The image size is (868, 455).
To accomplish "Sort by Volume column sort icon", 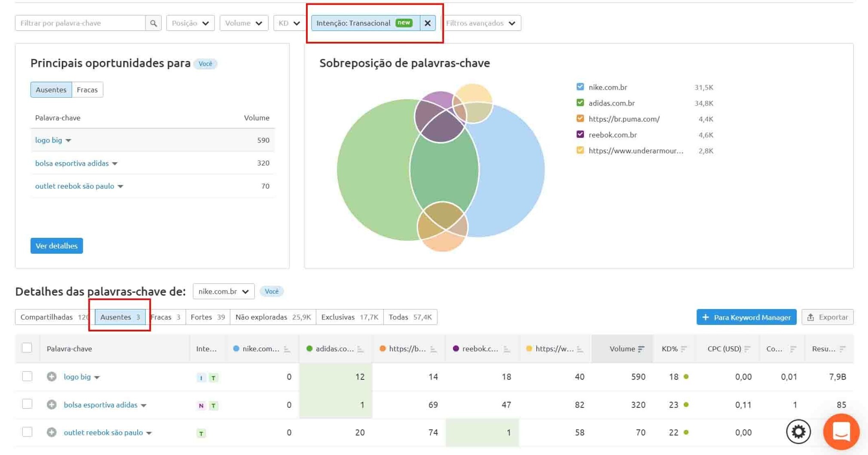I will coord(641,349).
